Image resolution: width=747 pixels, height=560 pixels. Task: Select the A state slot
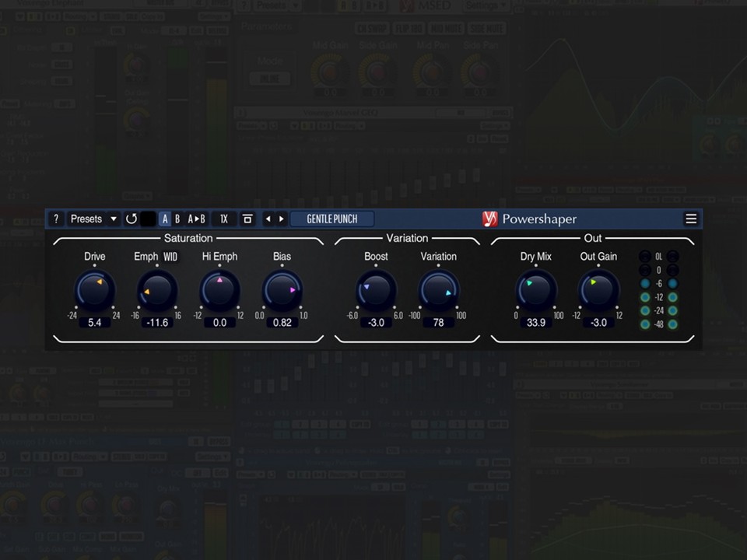tap(165, 219)
